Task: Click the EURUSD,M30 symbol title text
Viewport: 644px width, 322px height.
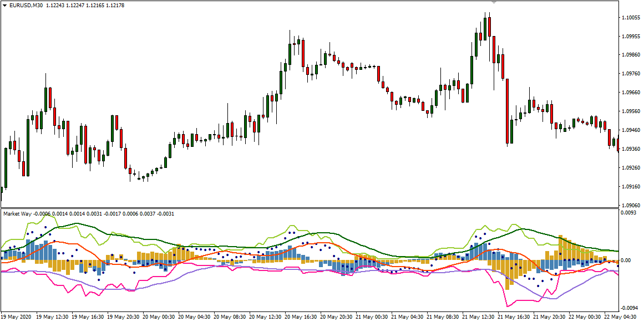Action: coord(27,6)
